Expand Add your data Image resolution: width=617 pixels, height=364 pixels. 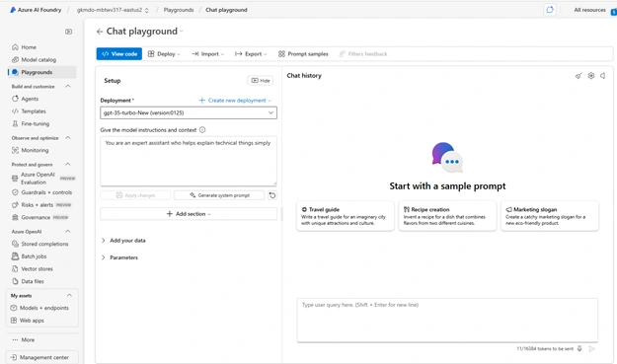pyautogui.click(x=123, y=240)
